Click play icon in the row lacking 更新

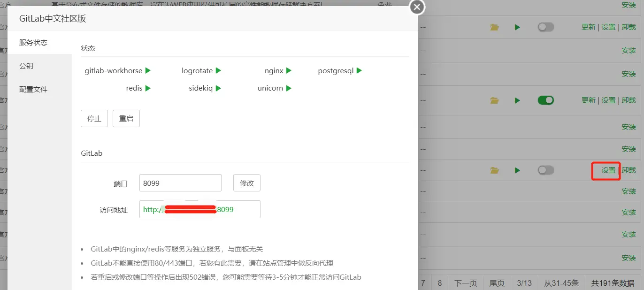pyautogui.click(x=517, y=170)
